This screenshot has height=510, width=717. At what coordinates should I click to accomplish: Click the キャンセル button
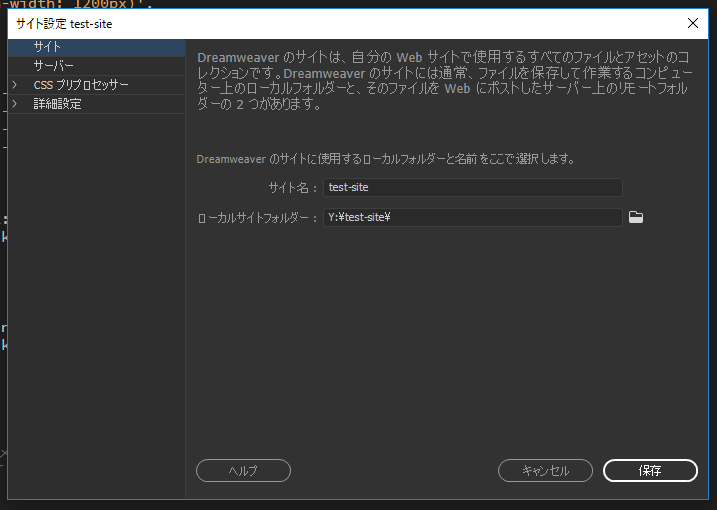[545, 470]
